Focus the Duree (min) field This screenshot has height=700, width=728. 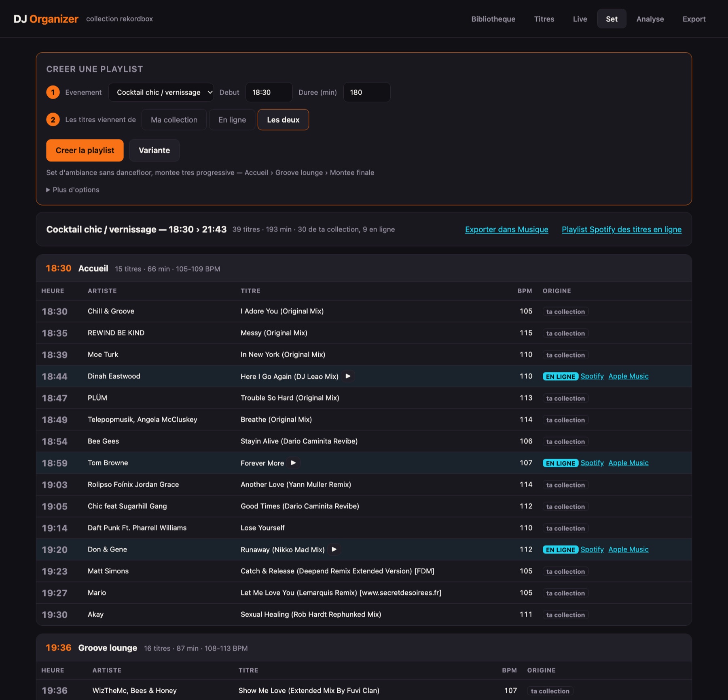click(367, 92)
